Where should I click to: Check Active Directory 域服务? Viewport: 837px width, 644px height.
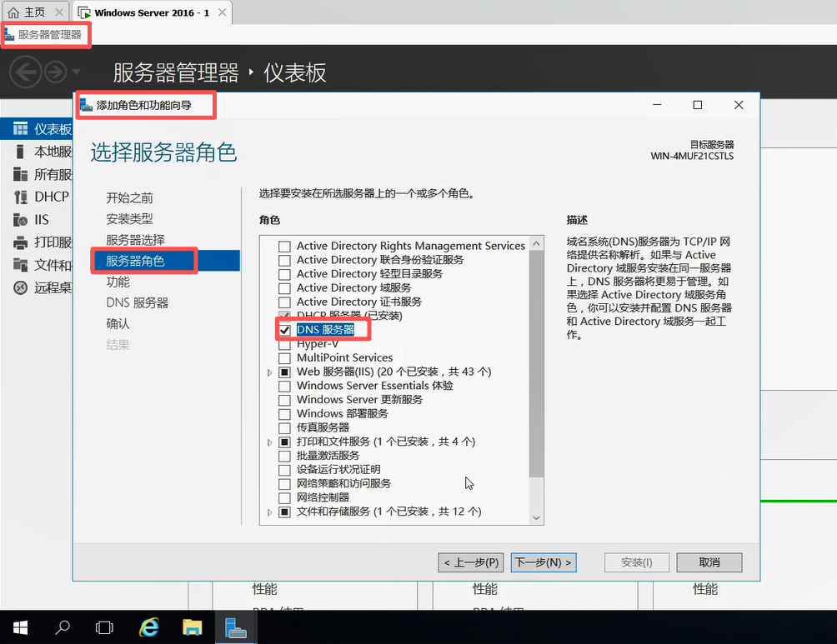click(284, 288)
